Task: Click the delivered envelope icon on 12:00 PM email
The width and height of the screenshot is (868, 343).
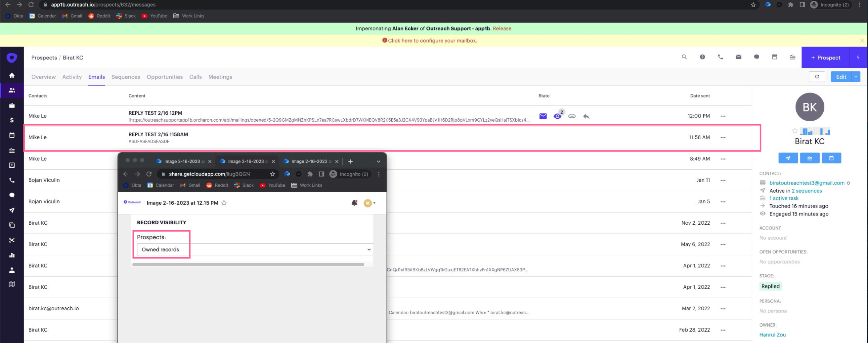Action: (x=543, y=116)
